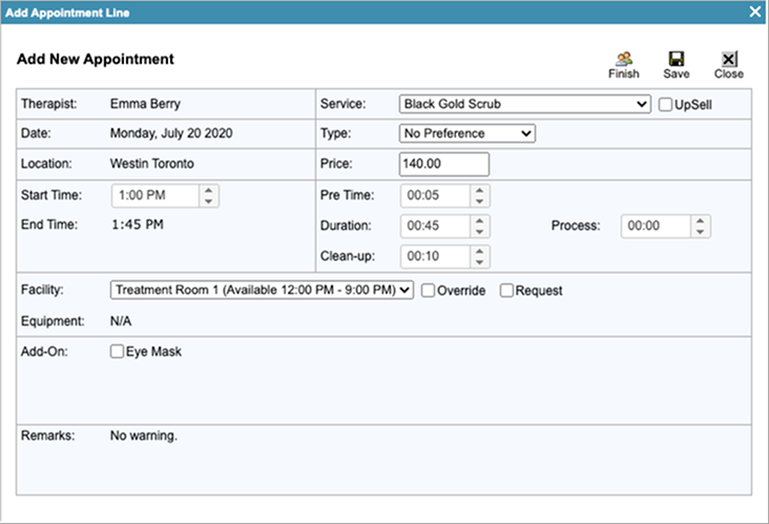Close the Add Appointment Line dialog
This screenshot has width=769, height=524.
coord(755,11)
